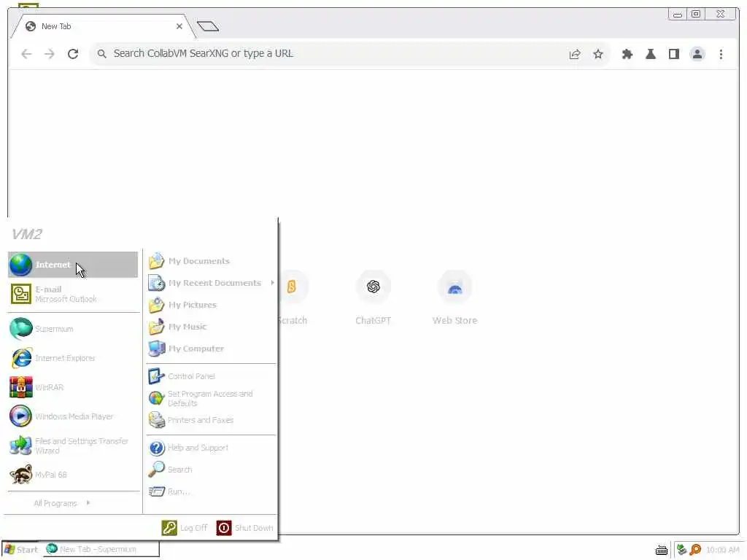Viewport: 747px width, 560px height.
Task: Launch Internet Explorer from Start menu
Action: [x=73, y=358]
